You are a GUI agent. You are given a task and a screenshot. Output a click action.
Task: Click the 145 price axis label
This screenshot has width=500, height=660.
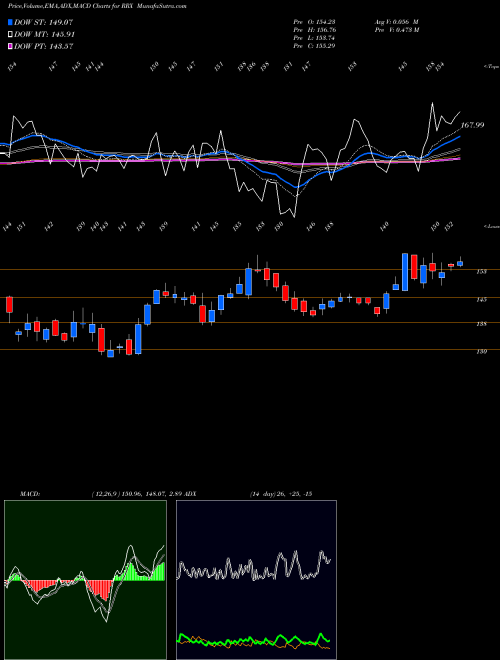pos(481,300)
